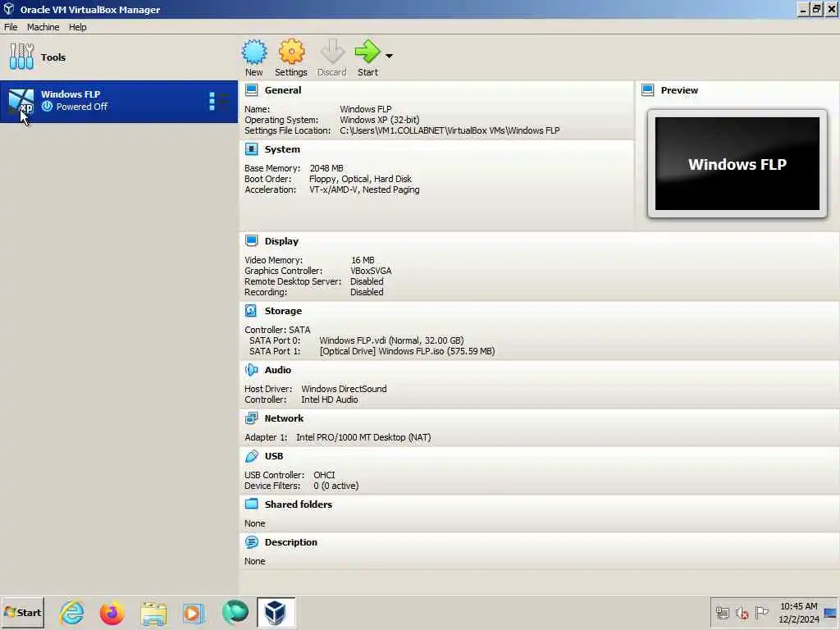Open the Help menu
Viewport: 840px width, 630px height.
(78, 27)
